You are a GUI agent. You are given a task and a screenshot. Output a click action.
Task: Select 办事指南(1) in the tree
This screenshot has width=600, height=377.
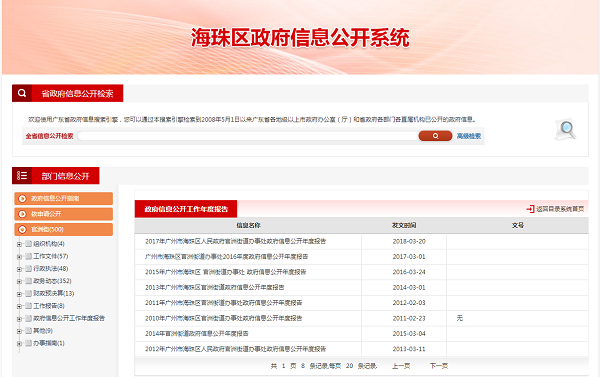(x=49, y=343)
